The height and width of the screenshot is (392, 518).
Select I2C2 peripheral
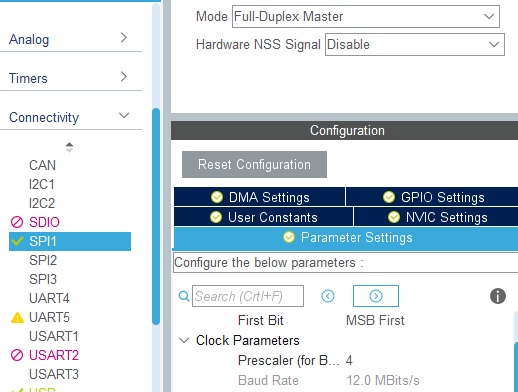(x=42, y=203)
